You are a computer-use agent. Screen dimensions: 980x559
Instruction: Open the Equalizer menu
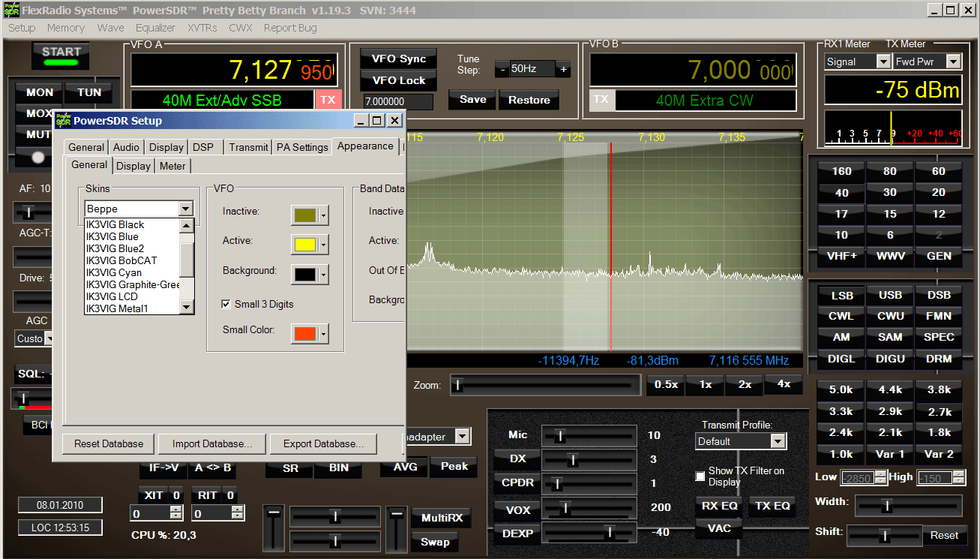pos(155,28)
